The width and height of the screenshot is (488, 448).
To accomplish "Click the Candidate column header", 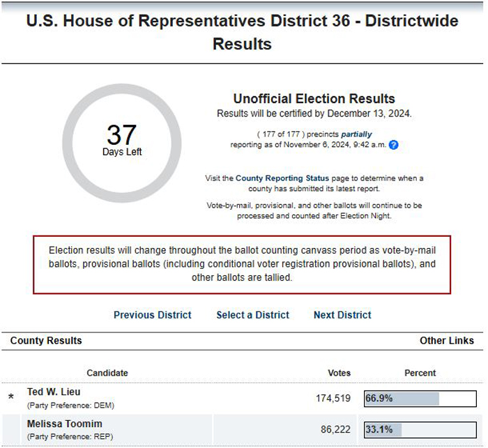I will point(107,373).
